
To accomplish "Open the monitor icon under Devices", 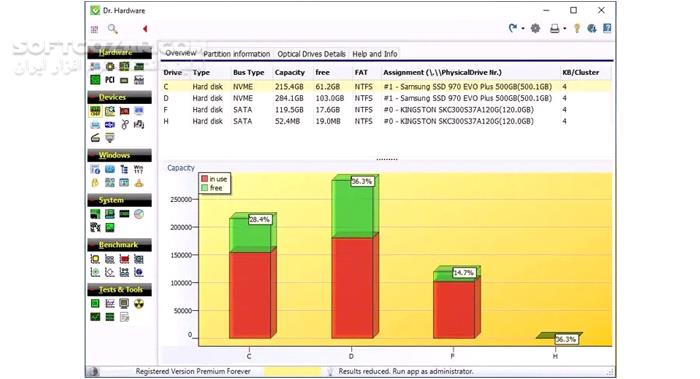I will (x=139, y=111).
